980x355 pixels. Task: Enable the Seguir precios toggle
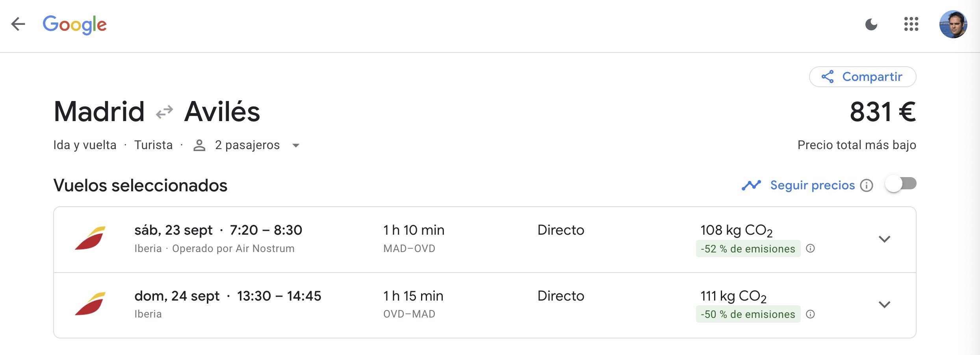pyautogui.click(x=901, y=184)
